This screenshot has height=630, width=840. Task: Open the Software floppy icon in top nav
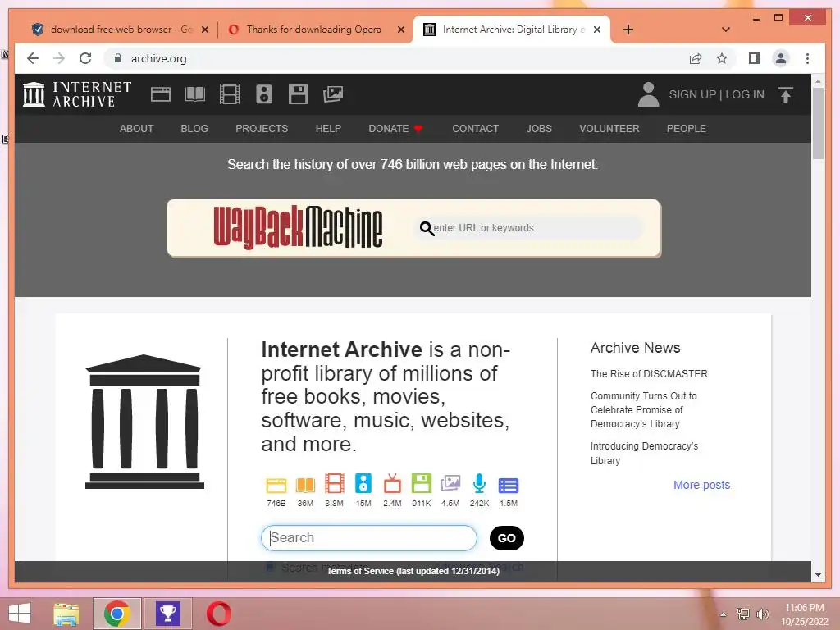click(299, 94)
